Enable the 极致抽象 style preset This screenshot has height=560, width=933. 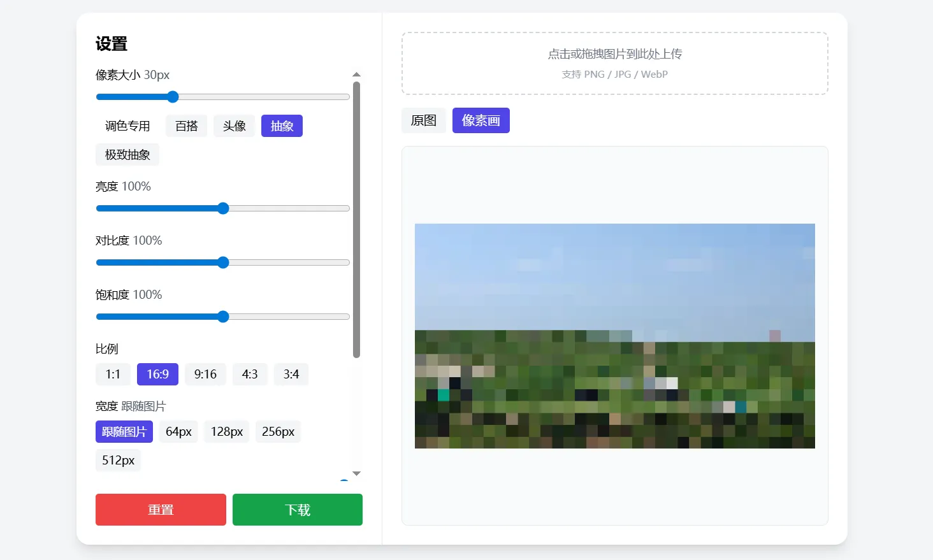point(127,154)
